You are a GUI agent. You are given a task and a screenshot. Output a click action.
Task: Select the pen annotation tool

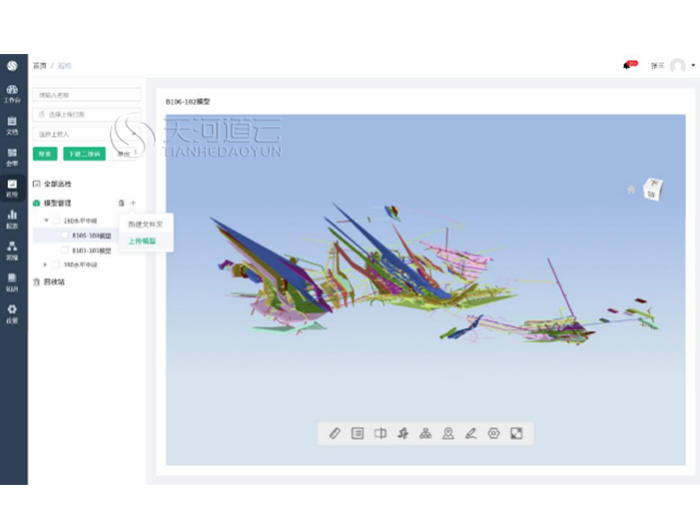point(471,433)
